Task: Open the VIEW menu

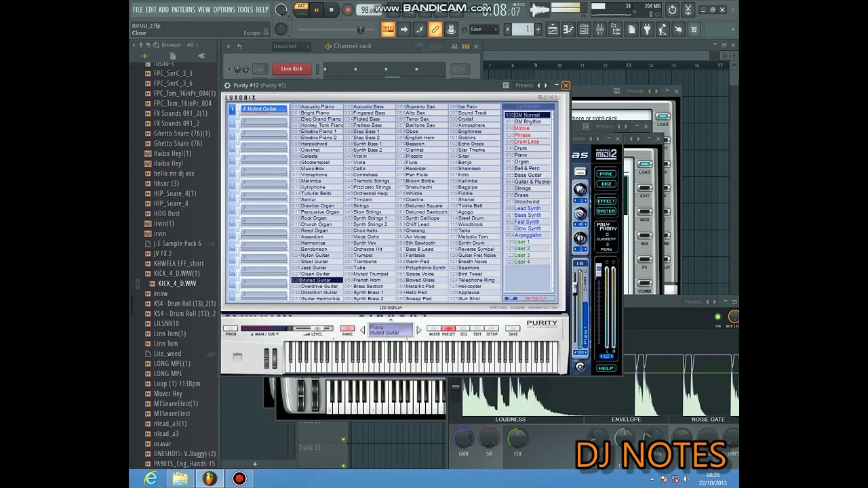Action: pos(204,9)
